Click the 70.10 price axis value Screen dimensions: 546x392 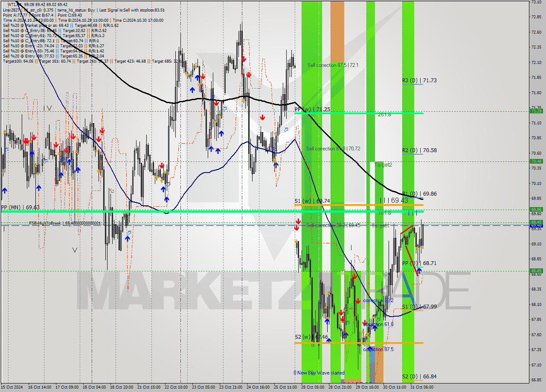[536, 183]
